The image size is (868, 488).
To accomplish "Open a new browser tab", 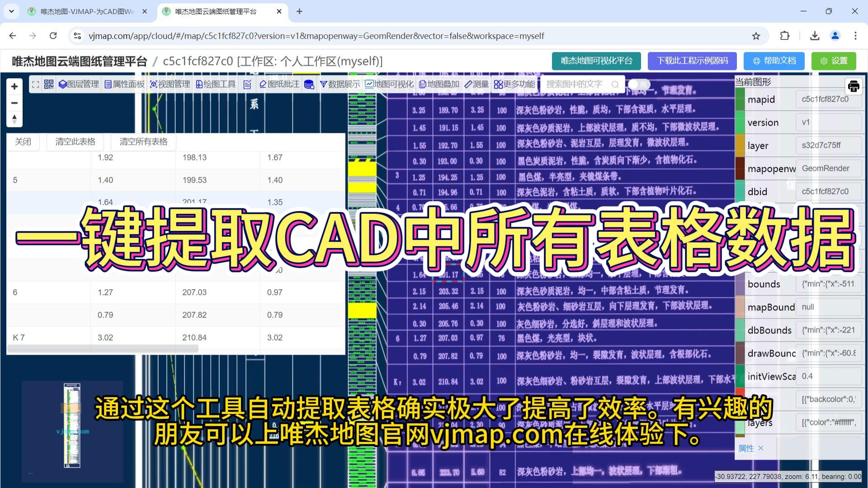I will (x=299, y=11).
